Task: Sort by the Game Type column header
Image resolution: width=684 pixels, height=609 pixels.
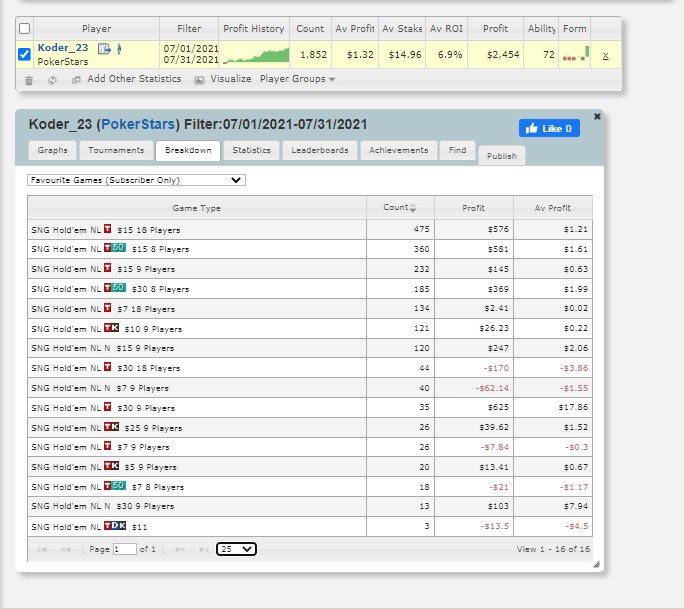Action: [x=197, y=208]
